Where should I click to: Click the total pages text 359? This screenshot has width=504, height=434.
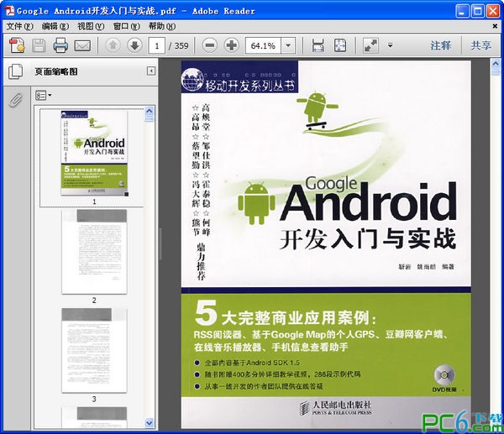[181, 45]
